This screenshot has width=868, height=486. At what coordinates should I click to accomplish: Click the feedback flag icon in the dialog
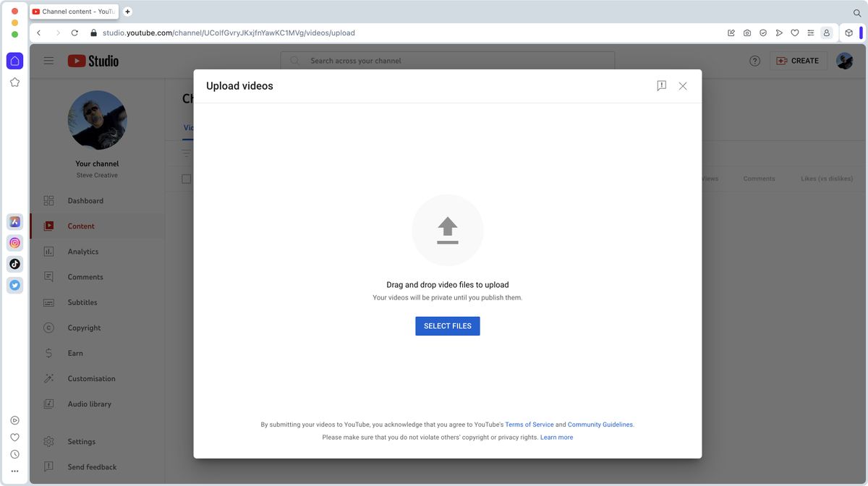[660, 85]
